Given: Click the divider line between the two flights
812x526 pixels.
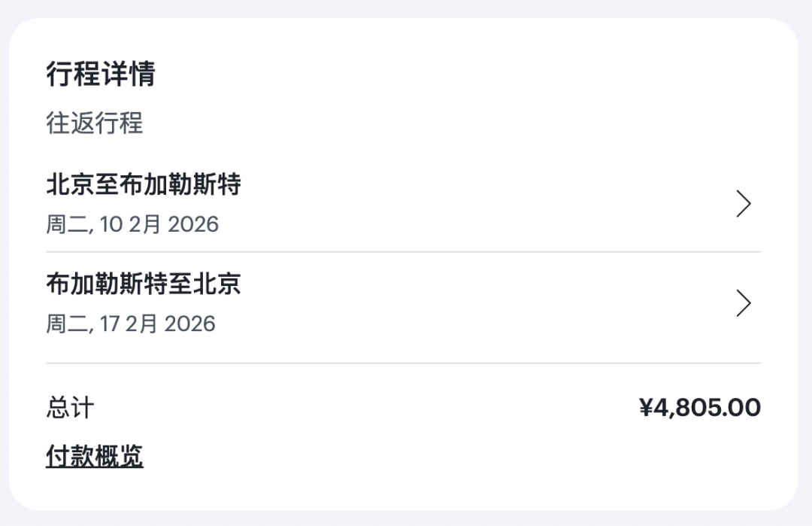Looking at the screenshot, I should (404, 252).
